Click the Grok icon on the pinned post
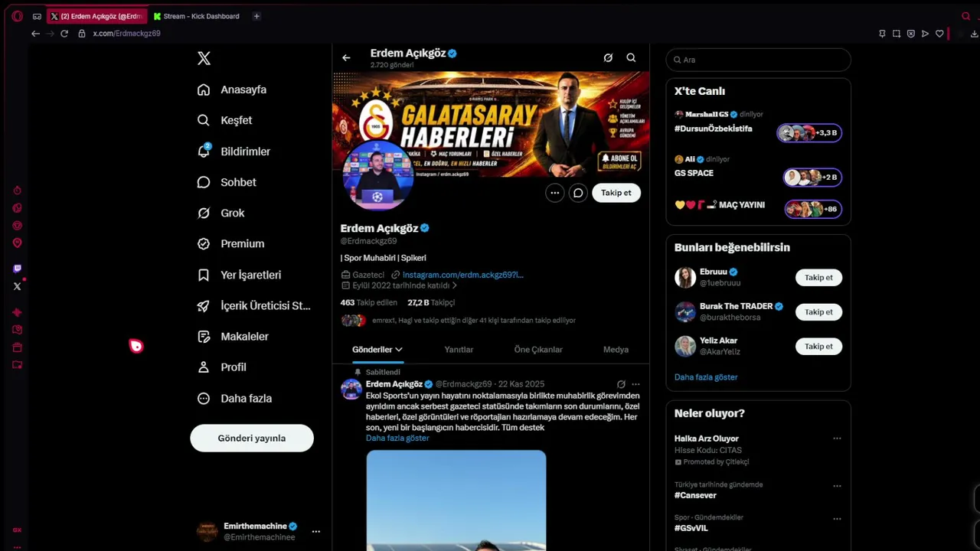Screen dimensions: 980x551 click(621, 384)
